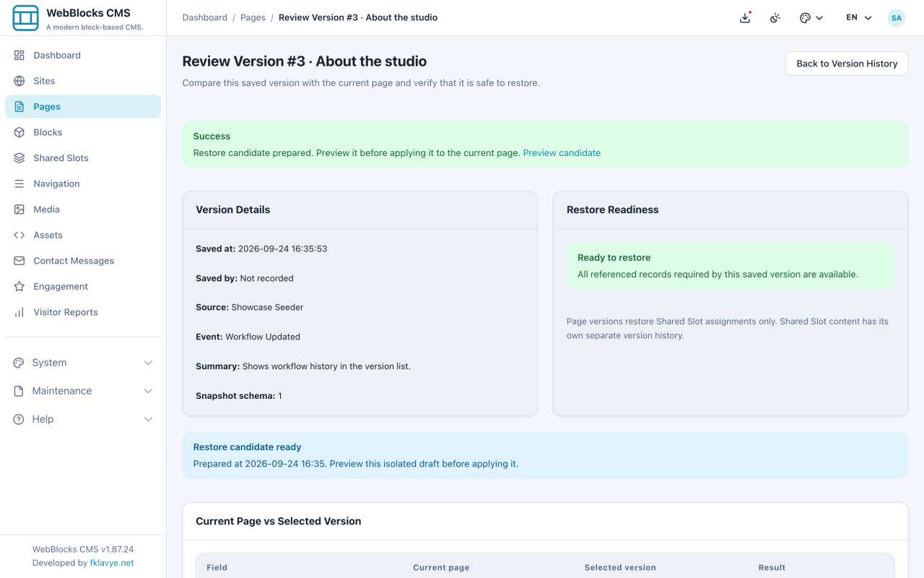Click the Sites globe icon
The height and width of the screenshot is (578, 924).
[x=19, y=81]
